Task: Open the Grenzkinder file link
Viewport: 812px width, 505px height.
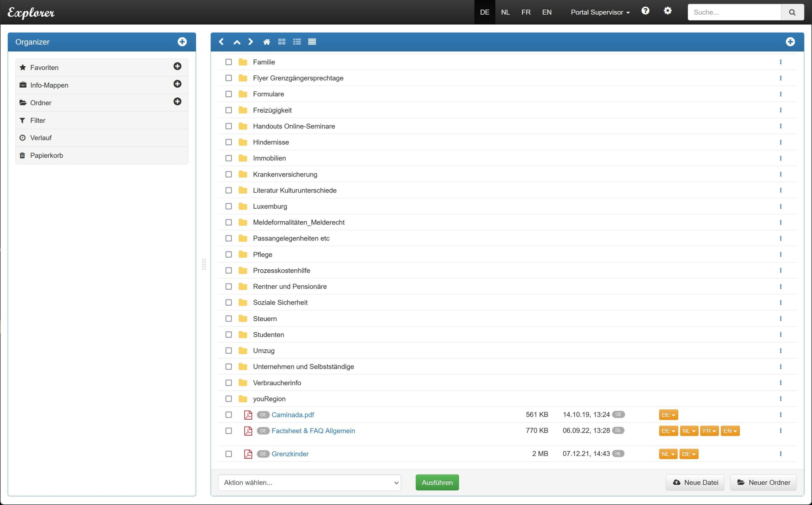Action: 290,454
